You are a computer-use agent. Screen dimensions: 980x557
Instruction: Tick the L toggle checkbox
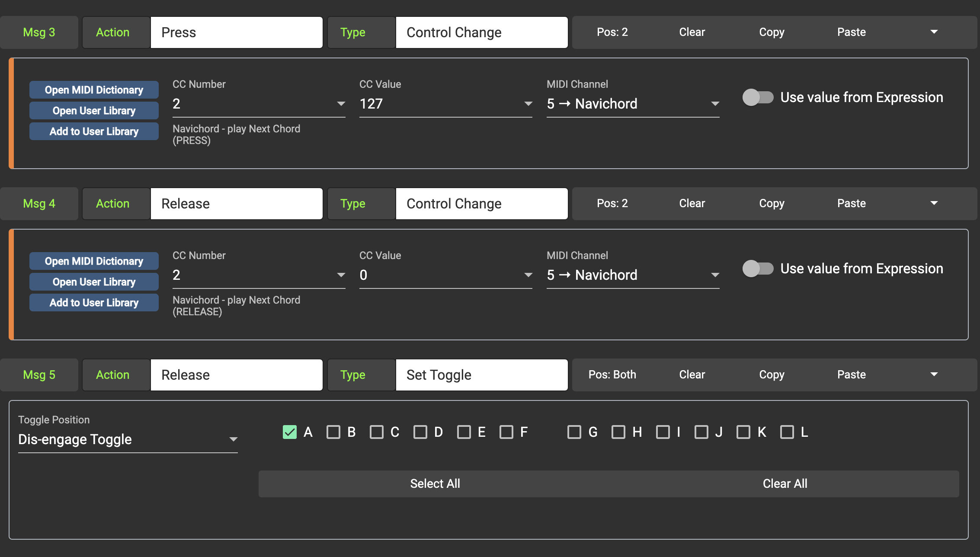pyautogui.click(x=787, y=432)
